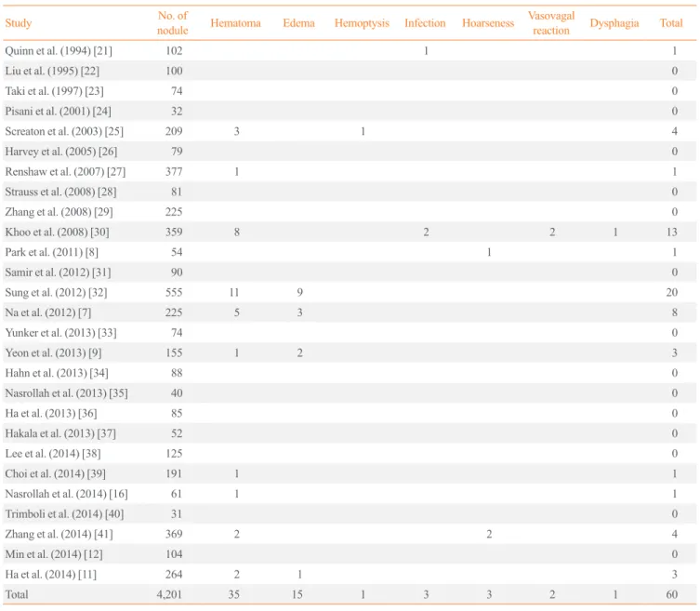
Task: Select 'Ha et al. (2013) [36]' row label
Action: click(x=51, y=413)
